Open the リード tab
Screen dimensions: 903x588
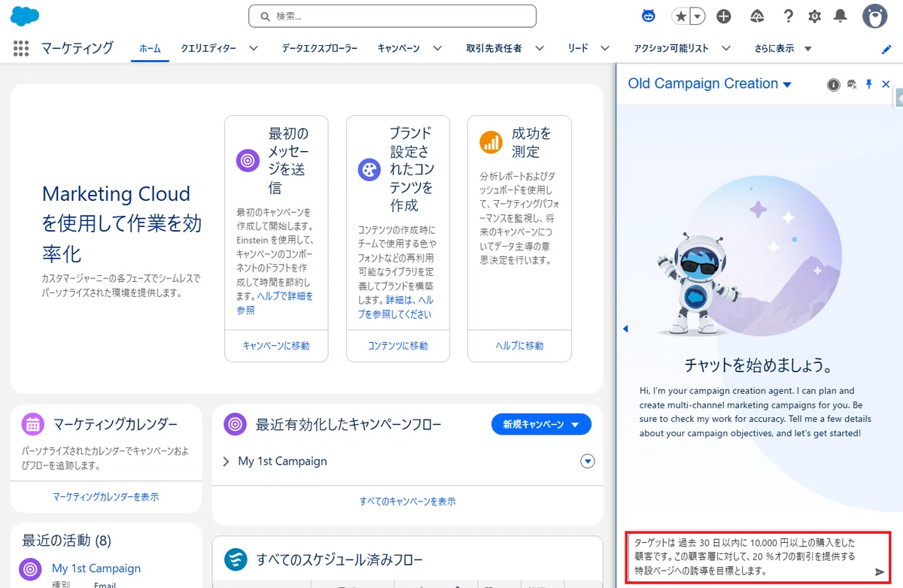(x=578, y=48)
